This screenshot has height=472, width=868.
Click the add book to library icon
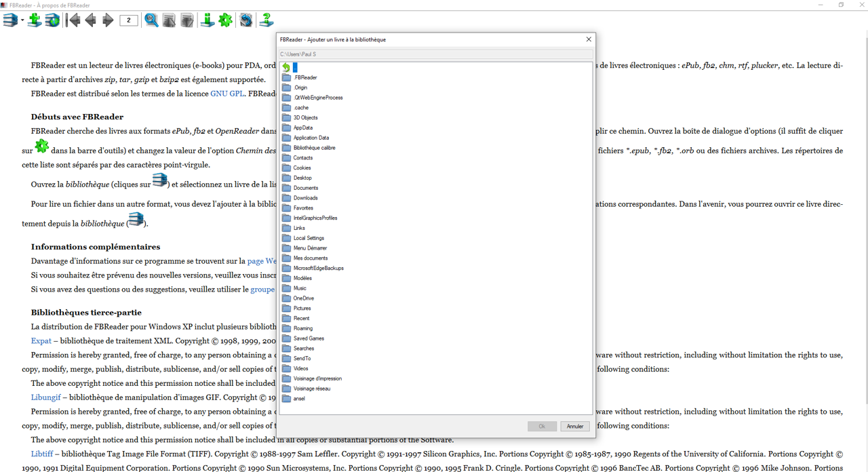click(34, 20)
